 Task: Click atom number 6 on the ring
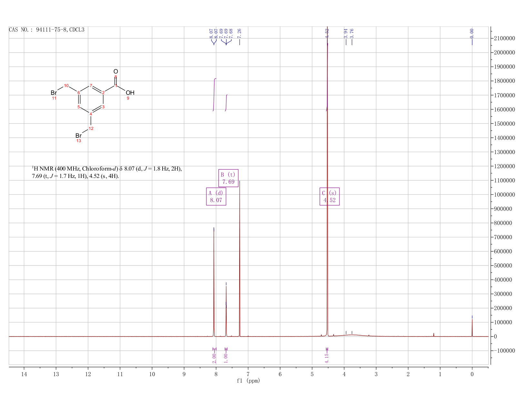[x=79, y=93]
